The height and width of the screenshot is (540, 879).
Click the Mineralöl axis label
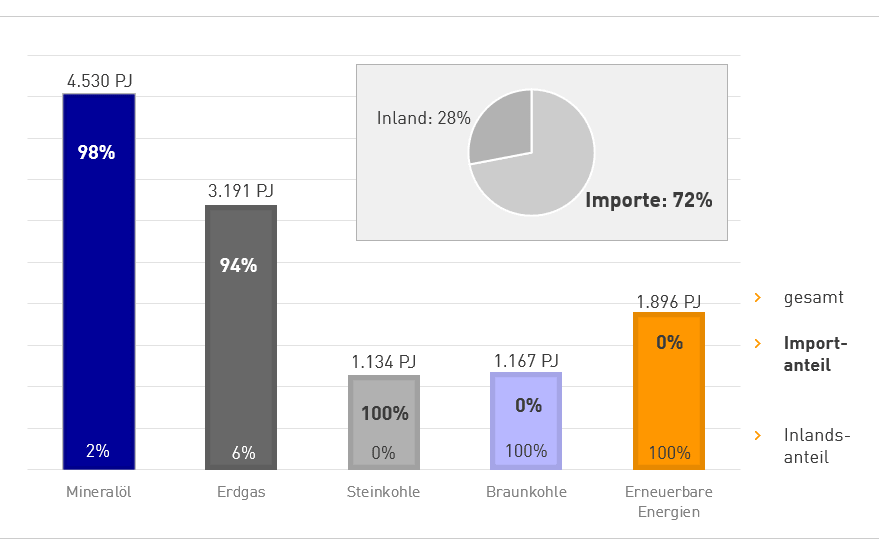99,492
